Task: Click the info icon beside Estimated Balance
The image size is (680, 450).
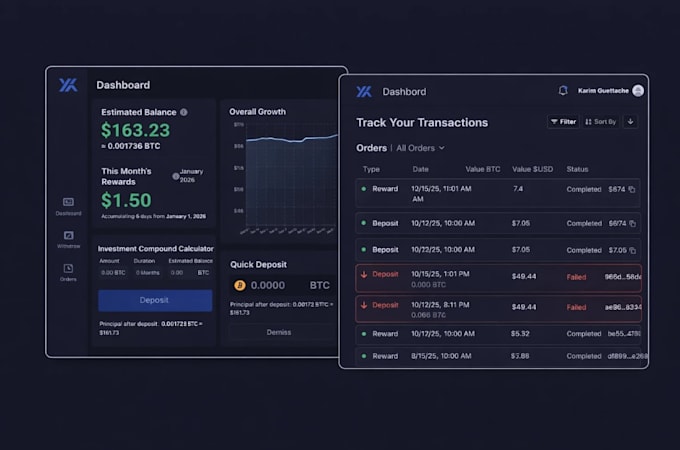Action: [x=184, y=112]
